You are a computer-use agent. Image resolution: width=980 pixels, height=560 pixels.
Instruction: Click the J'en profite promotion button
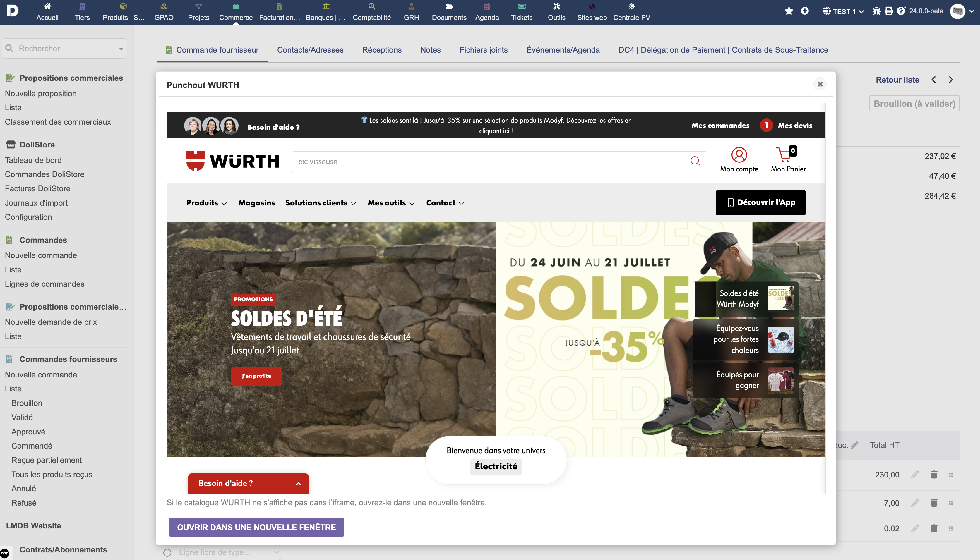pos(256,376)
